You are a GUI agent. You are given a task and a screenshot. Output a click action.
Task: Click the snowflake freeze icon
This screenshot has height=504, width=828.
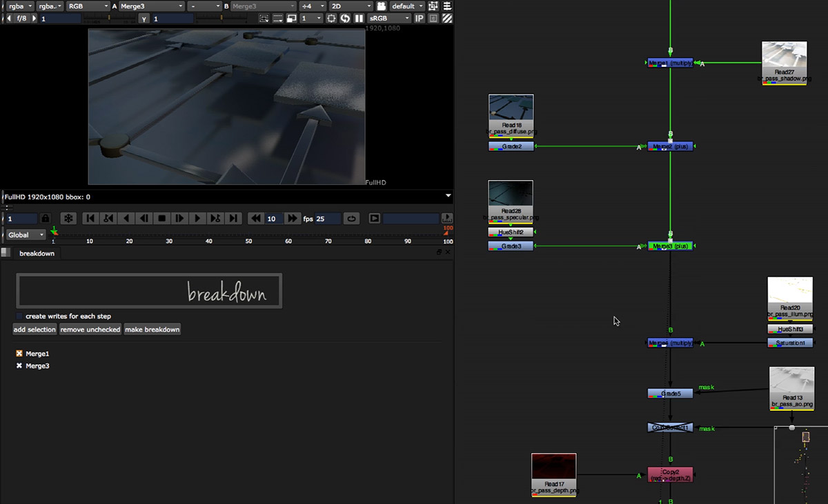[x=68, y=219]
